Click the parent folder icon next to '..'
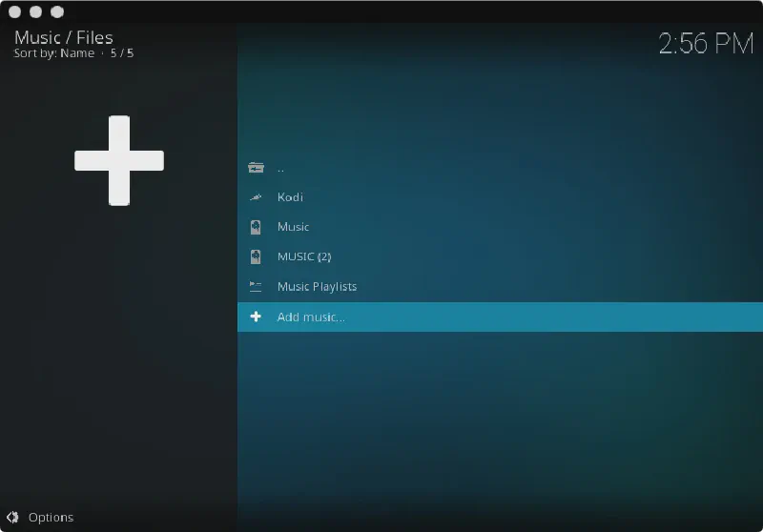 click(x=256, y=168)
